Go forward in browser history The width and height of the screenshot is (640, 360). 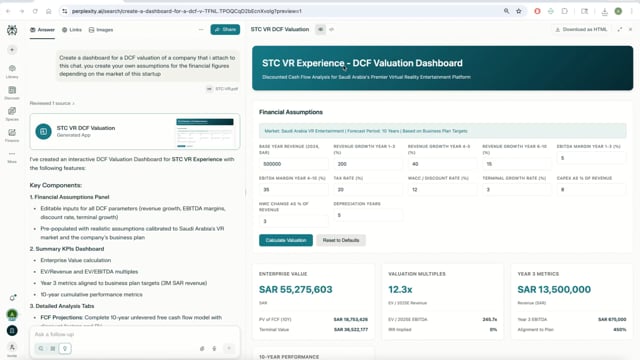[x=22, y=11]
